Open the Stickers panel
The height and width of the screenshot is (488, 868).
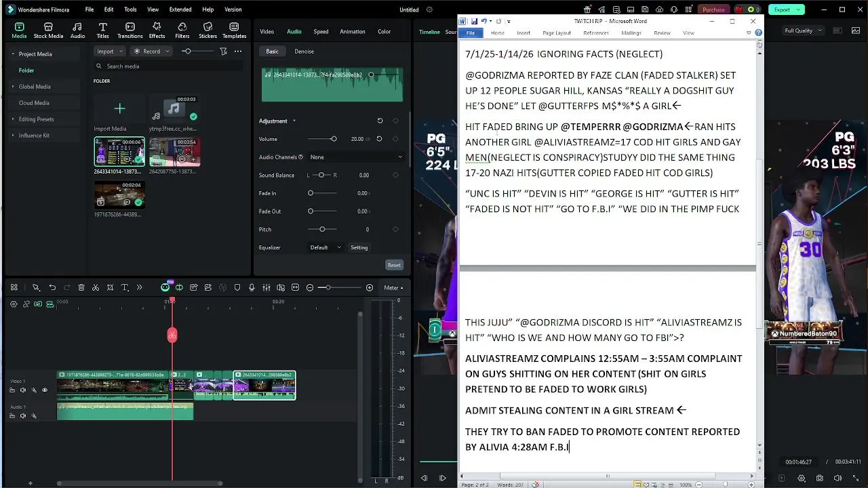[x=208, y=30]
